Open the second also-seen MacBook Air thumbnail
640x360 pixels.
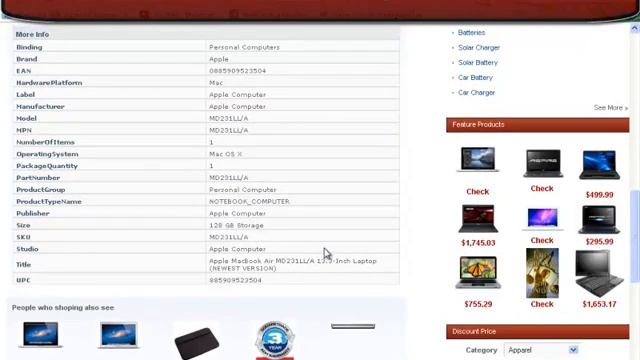pyautogui.click(x=119, y=335)
